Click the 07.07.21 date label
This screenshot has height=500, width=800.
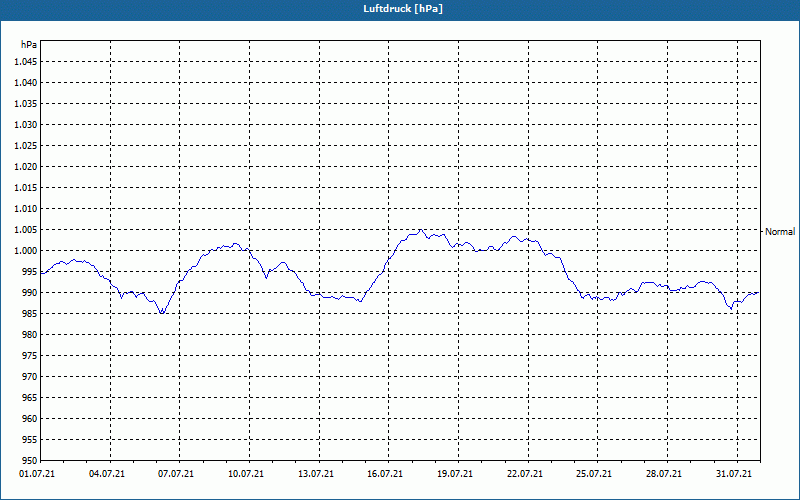(176, 474)
